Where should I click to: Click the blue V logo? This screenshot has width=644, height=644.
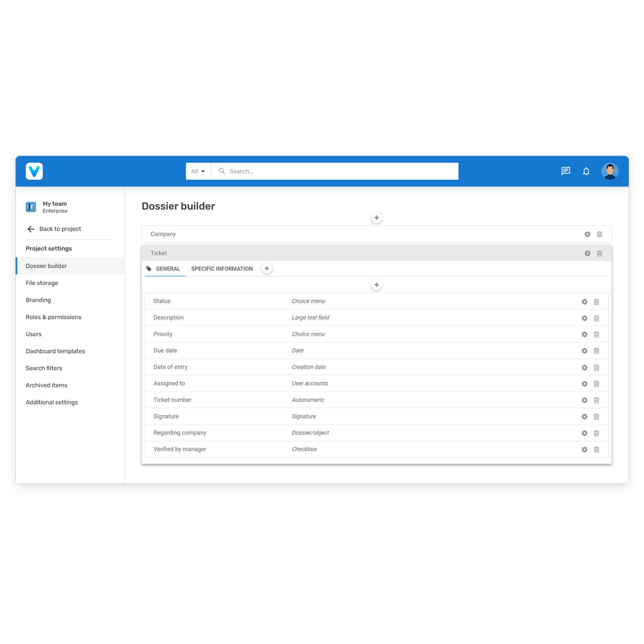[x=34, y=171]
